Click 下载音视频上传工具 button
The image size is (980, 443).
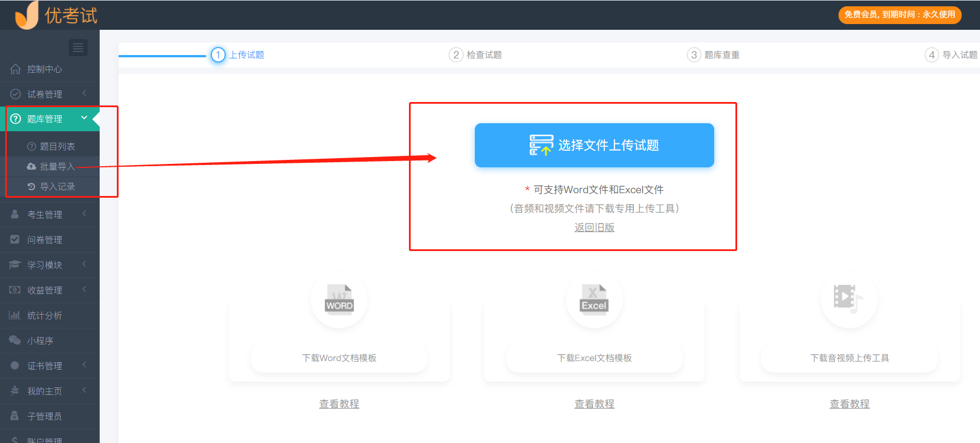[x=849, y=358]
